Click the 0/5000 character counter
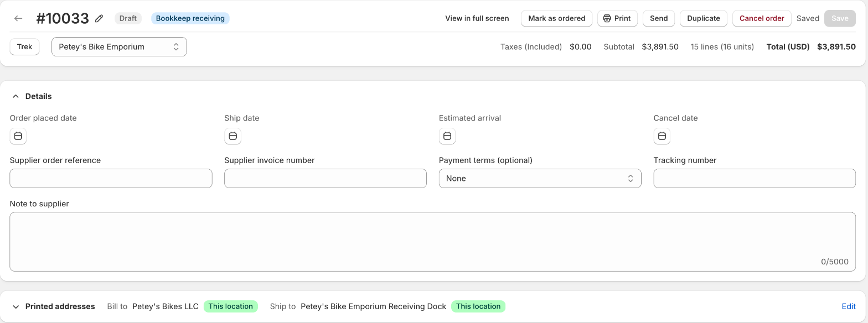 tap(835, 262)
